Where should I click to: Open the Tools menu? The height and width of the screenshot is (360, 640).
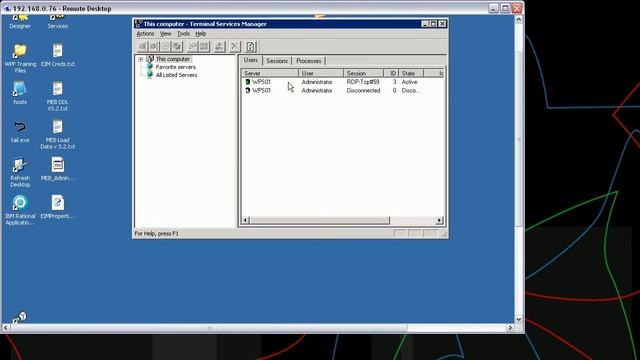coord(183,34)
